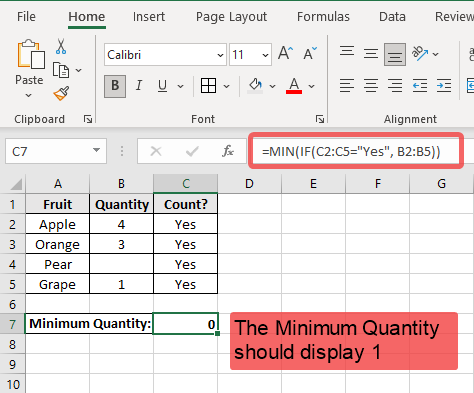Select cell with Apple quantity 4
The image size is (474, 393).
pos(122,224)
